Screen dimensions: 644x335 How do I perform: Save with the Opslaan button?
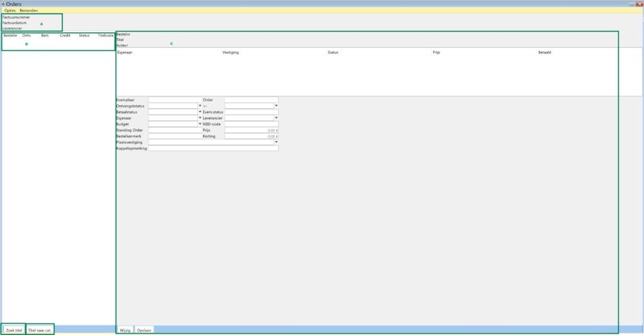click(x=144, y=329)
